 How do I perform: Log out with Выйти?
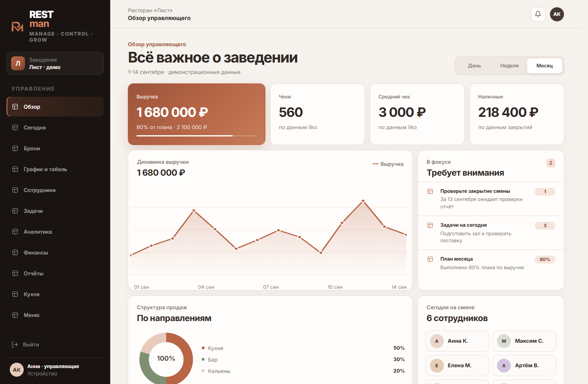55,344
